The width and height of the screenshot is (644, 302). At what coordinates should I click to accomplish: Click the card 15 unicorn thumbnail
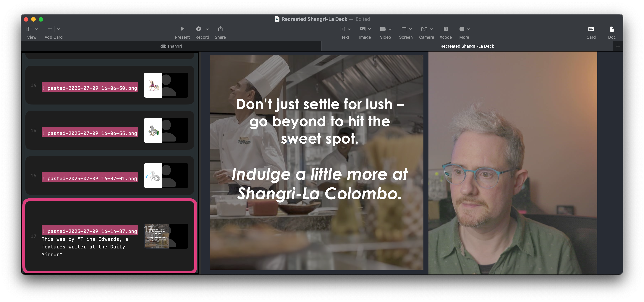point(153,130)
